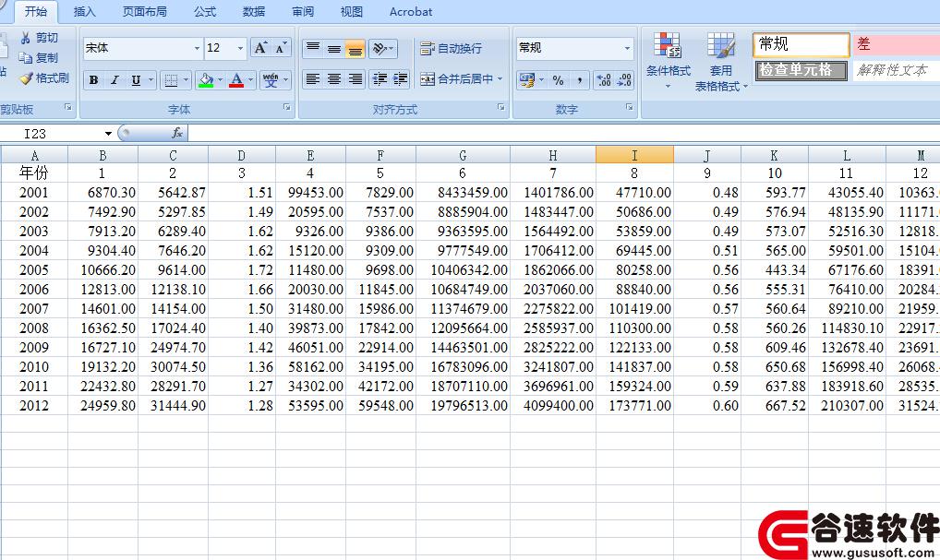Decrease decimal places

(624, 79)
